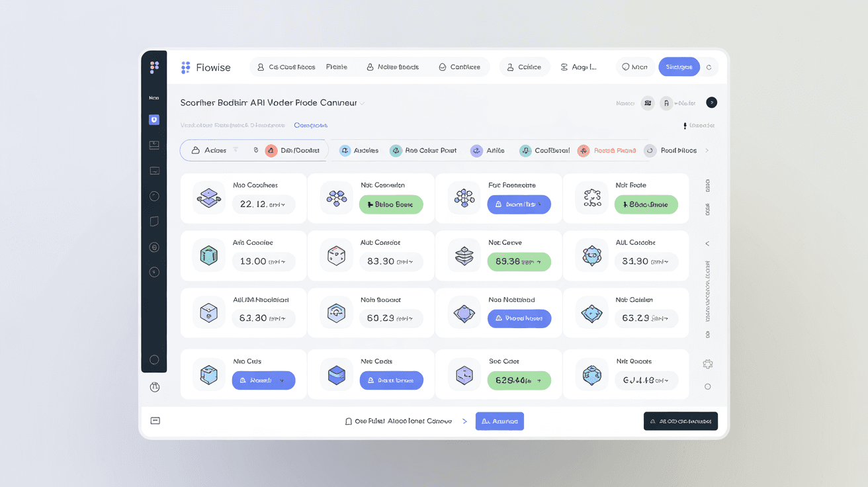Click the hexagon icon on the 628.40 card
The height and width of the screenshot is (487, 868).
[x=464, y=375]
